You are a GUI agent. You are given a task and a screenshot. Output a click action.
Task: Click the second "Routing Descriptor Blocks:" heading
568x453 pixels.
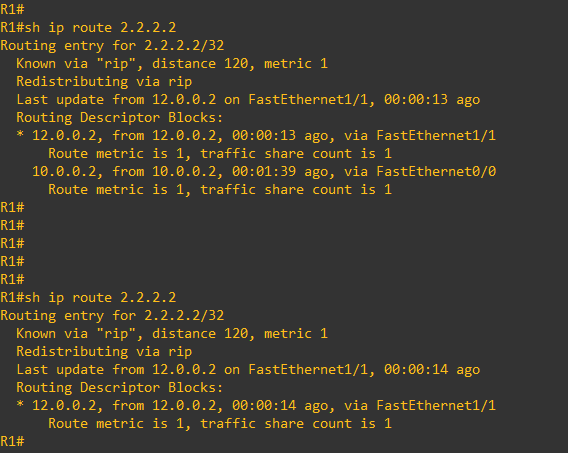[120, 388]
